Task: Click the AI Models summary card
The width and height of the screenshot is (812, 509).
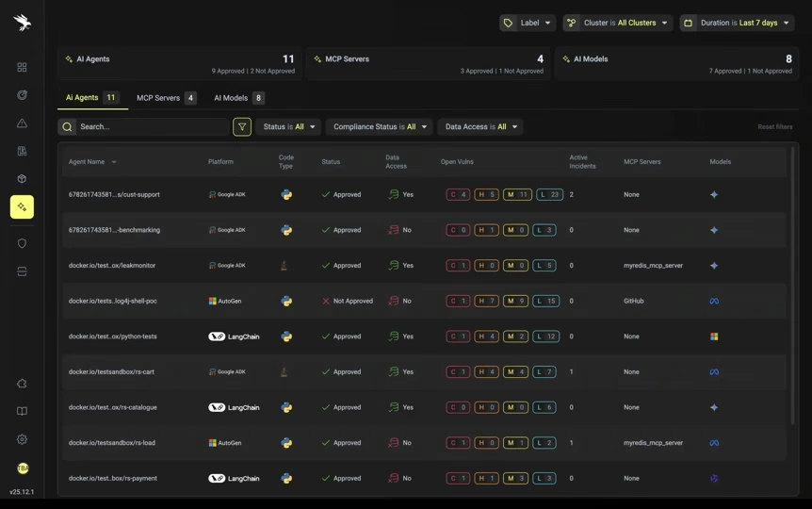Action: [x=676, y=64]
